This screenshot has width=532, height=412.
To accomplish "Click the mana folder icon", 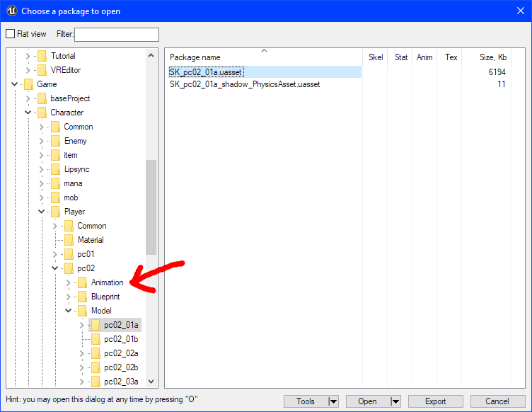I will (x=55, y=183).
